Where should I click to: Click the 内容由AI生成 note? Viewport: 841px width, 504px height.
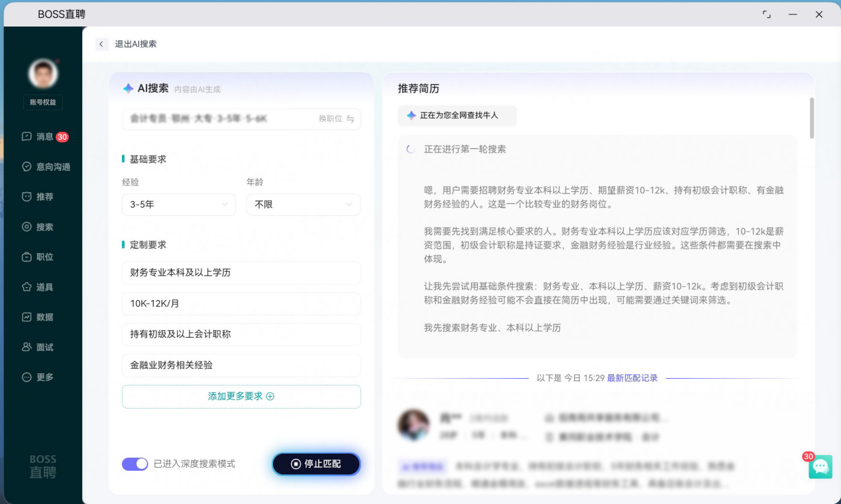click(x=197, y=89)
